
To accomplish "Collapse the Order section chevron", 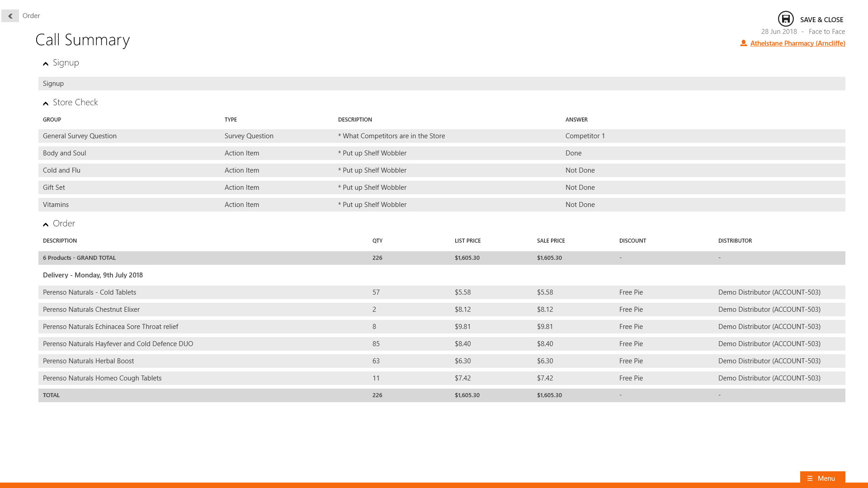I will click(x=46, y=225).
